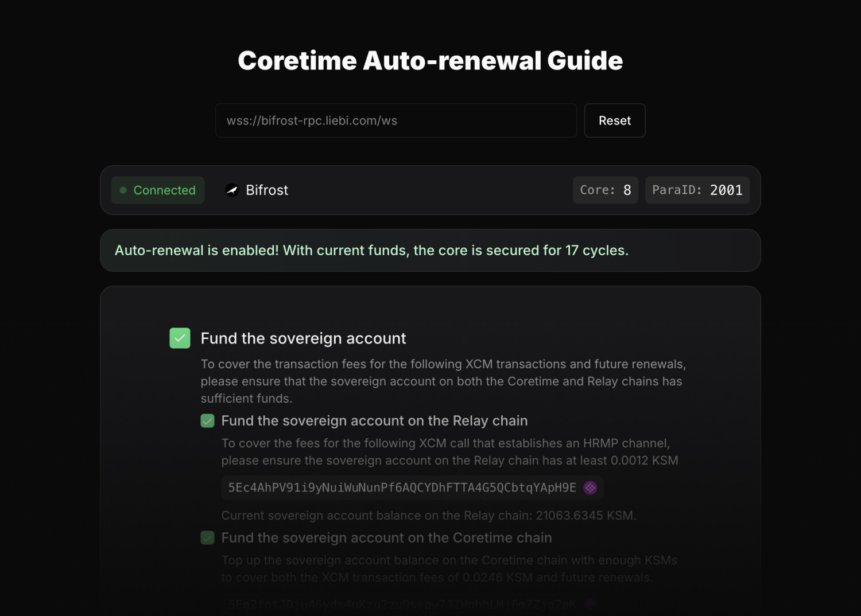Click the 'sovereign account on the Coretime chain' label
Image resolution: width=861 pixels, height=616 pixels.
386,538
